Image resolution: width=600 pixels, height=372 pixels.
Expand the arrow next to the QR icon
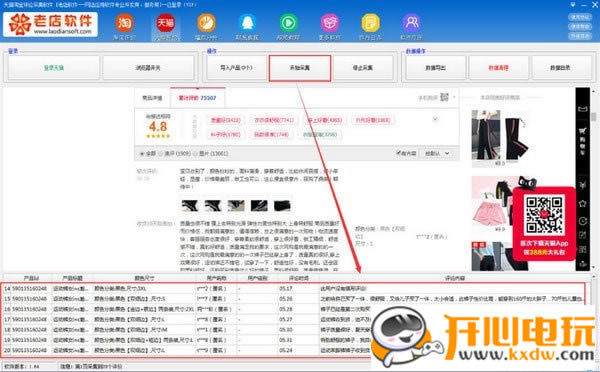coord(454,97)
